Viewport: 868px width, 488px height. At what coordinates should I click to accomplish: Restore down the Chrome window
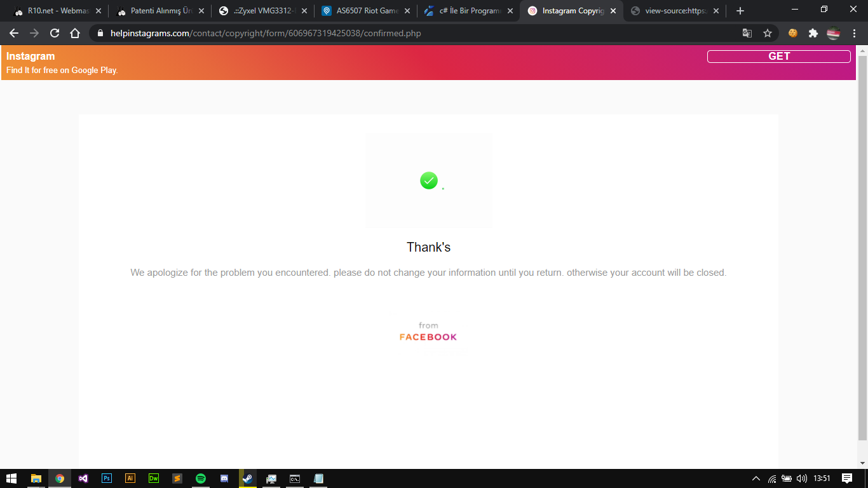pos(824,10)
